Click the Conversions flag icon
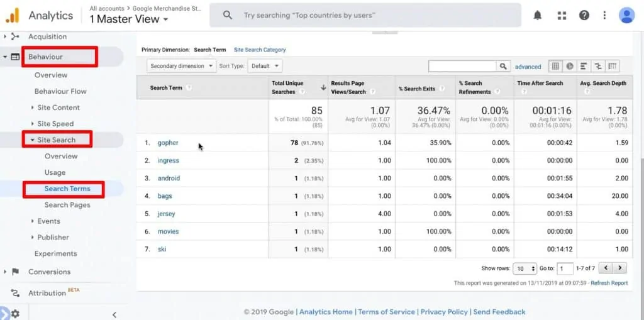644x320 pixels. pos(15,272)
